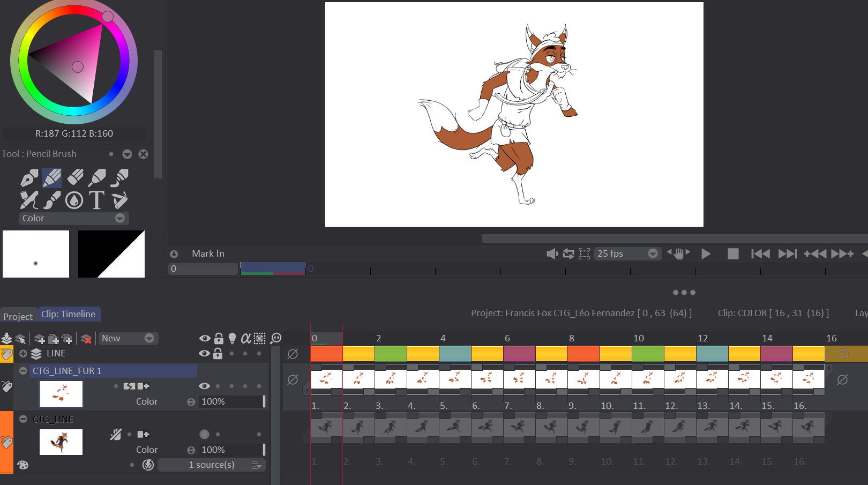Select the wet Brush tool
Viewport: 868px width, 485px height.
pyautogui.click(x=51, y=199)
